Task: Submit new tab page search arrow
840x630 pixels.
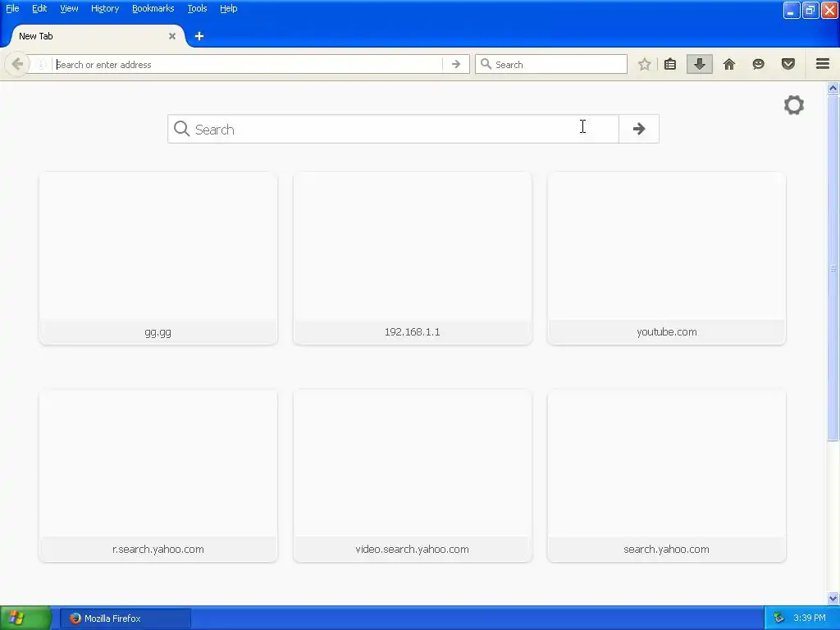Action: pyautogui.click(x=638, y=129)
